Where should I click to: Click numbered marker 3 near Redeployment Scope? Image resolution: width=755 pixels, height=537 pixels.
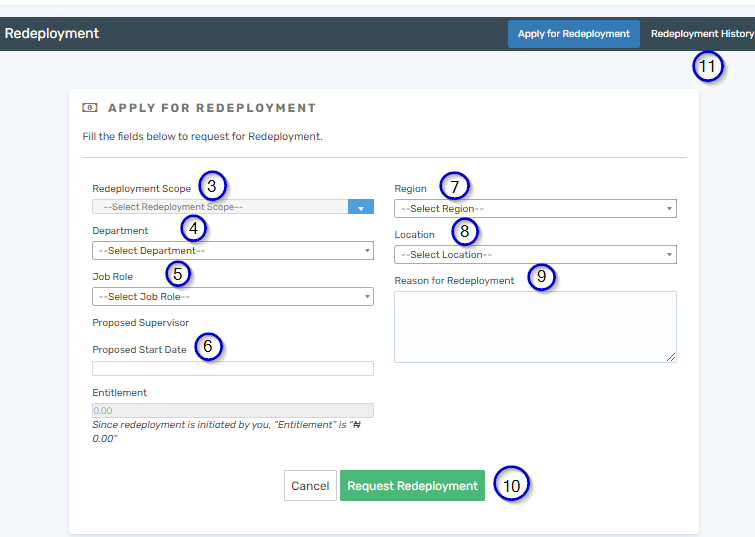pyautogui.click(x=212, y=186)
